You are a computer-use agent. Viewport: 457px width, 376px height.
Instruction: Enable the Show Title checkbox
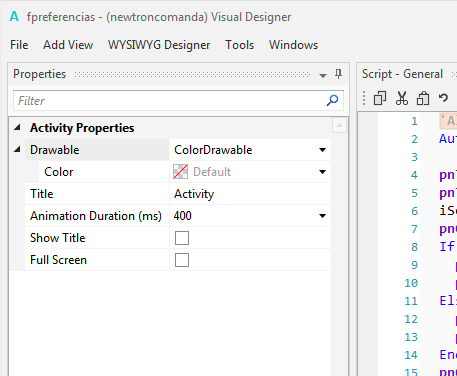[x=182, y=238]
